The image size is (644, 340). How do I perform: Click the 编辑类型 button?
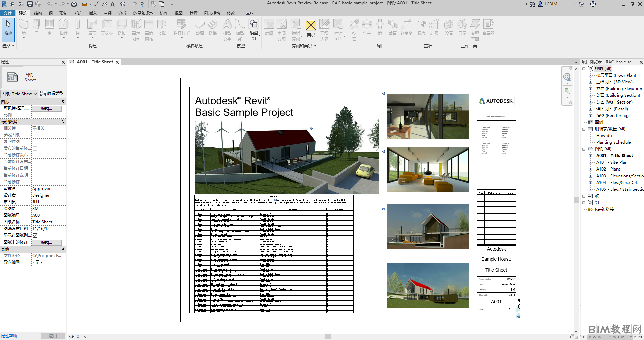coord(52,93)
